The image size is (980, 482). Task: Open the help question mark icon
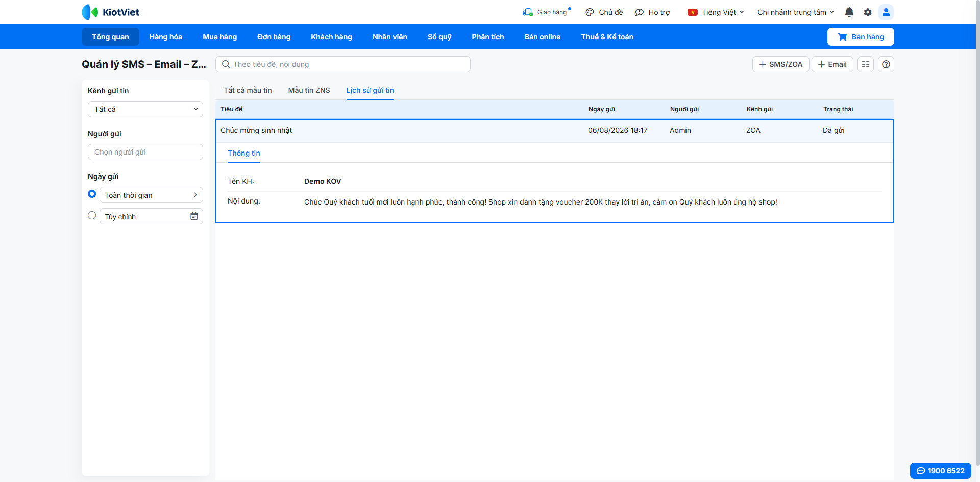[886, 64]
